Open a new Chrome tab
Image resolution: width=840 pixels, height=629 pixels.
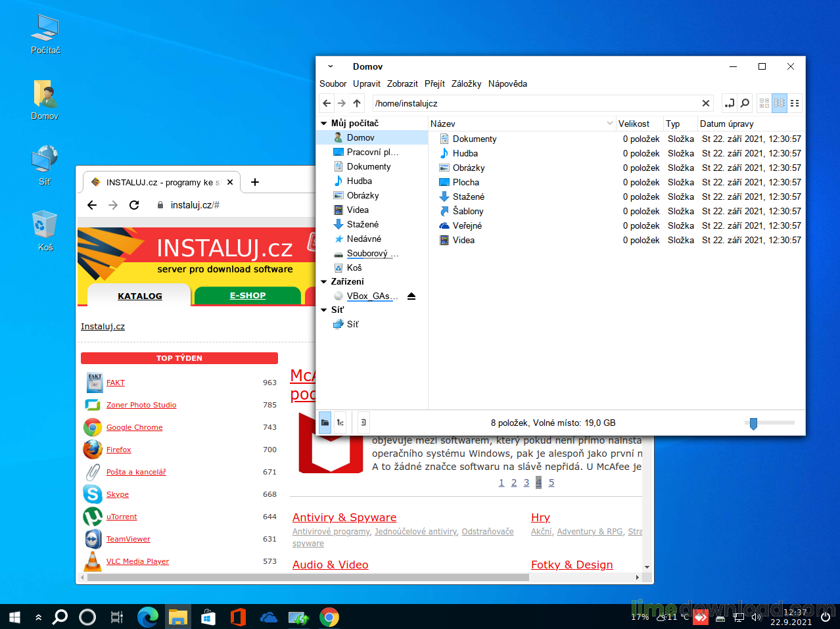pos(255,182)
